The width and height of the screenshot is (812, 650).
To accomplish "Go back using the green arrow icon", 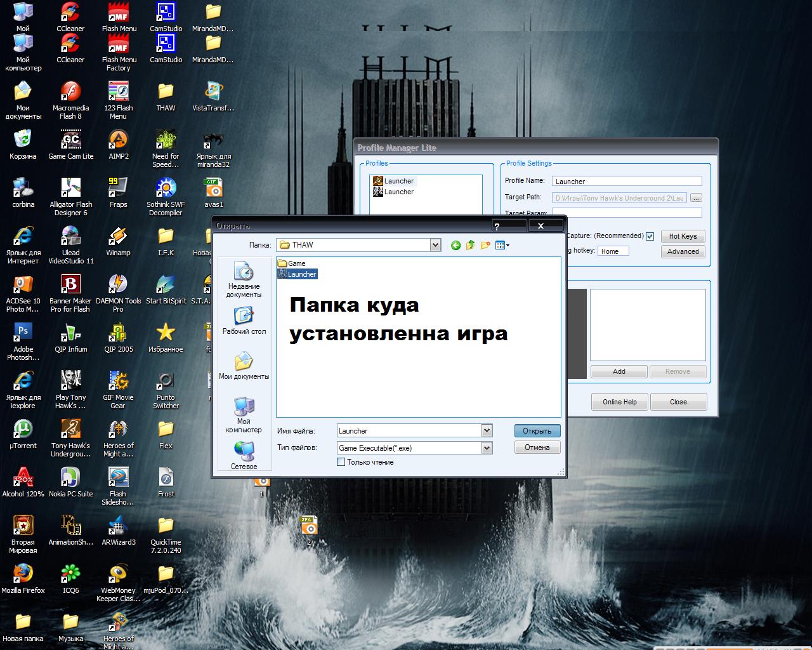I will tap(455, 245).
